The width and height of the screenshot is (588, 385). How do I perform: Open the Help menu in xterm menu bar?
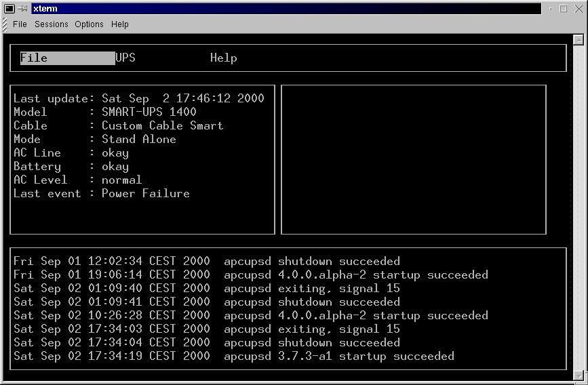pyautogui.click(x=120, y=24)
